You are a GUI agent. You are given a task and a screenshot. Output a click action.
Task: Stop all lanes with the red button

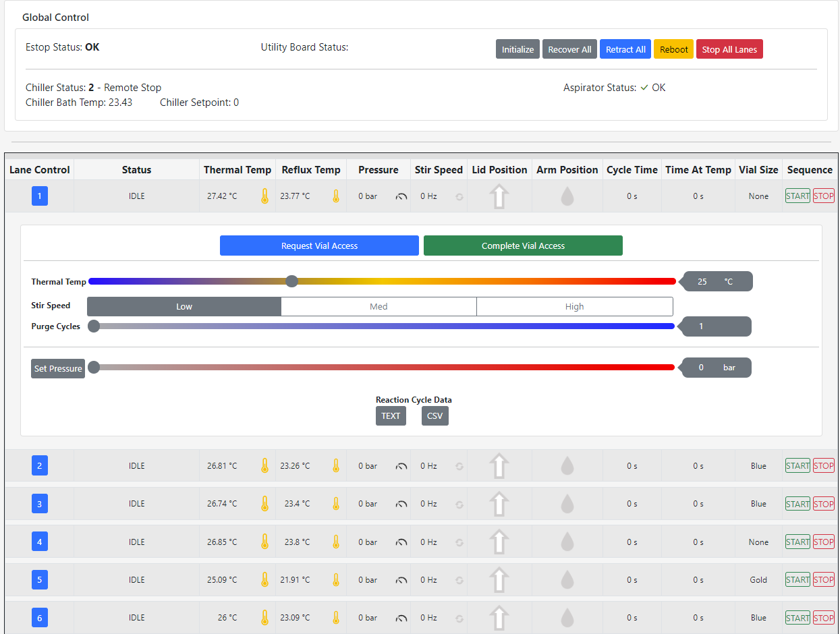pyautogui.click(x=729, y=49)
